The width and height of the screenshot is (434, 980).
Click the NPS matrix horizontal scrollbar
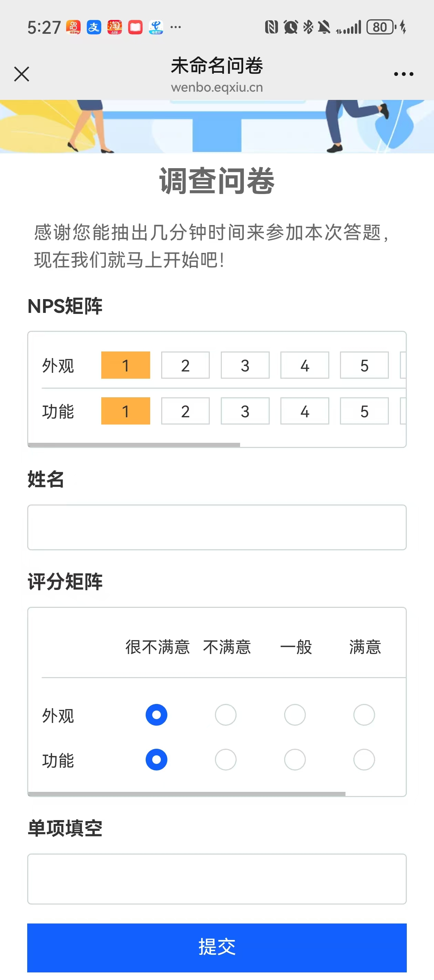point(134,445)
